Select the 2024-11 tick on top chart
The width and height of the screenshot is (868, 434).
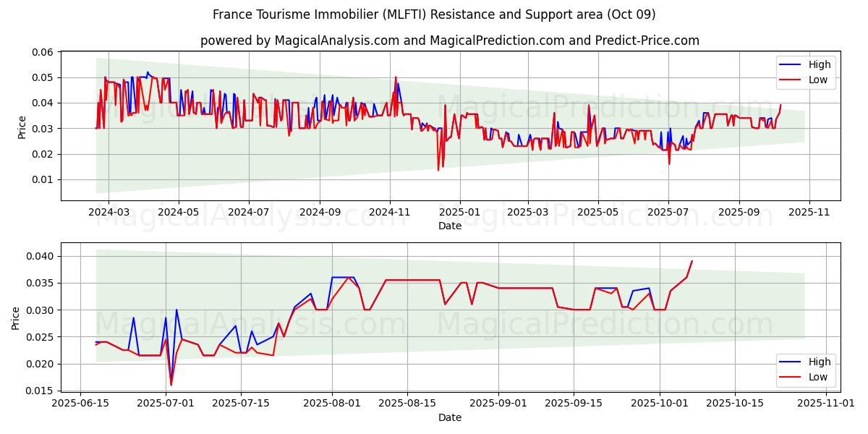coord(390,213)
